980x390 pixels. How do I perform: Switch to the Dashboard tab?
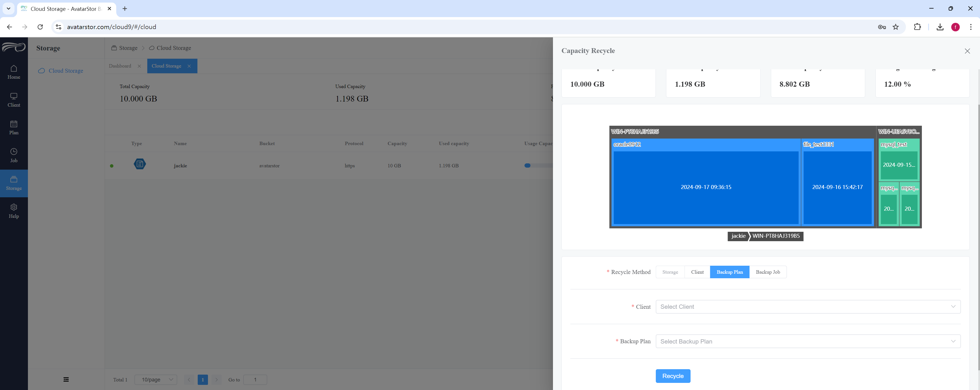[x=120, y=66]
